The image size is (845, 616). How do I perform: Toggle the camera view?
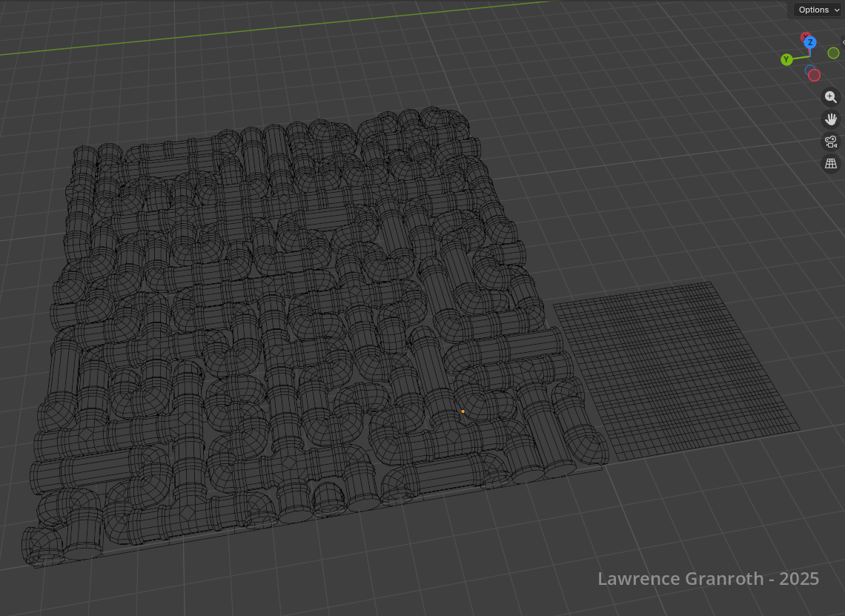(831, 142)
